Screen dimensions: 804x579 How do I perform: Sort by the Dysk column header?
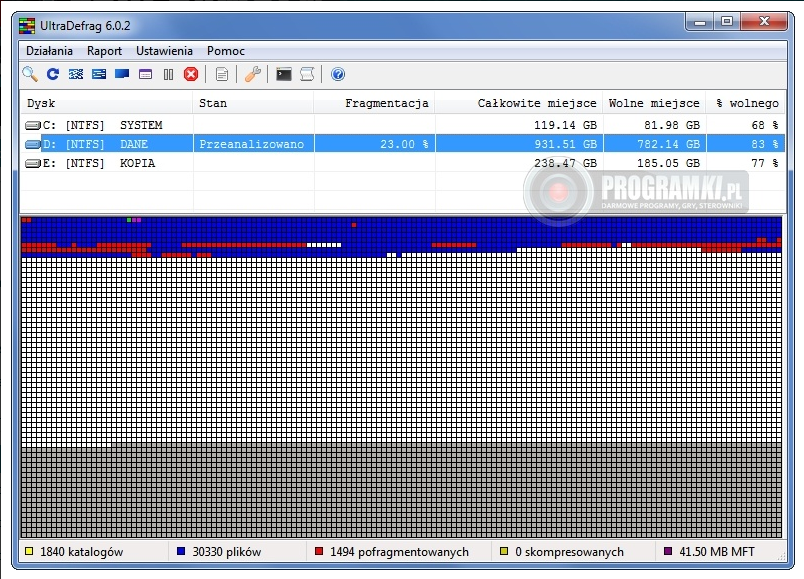tap(107, 103)
